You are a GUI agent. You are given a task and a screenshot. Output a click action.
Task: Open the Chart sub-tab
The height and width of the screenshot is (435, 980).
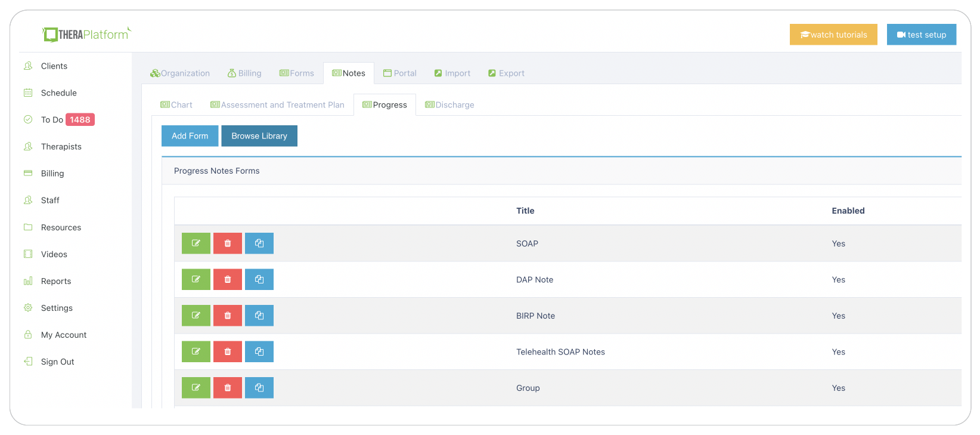[x=176, y=105]
